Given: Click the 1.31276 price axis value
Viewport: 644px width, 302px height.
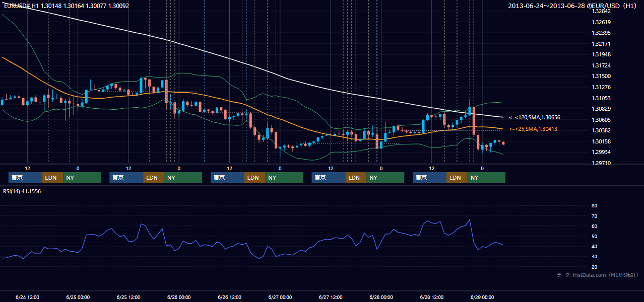Looking at the screenshot, I should [x=602, y=87].
